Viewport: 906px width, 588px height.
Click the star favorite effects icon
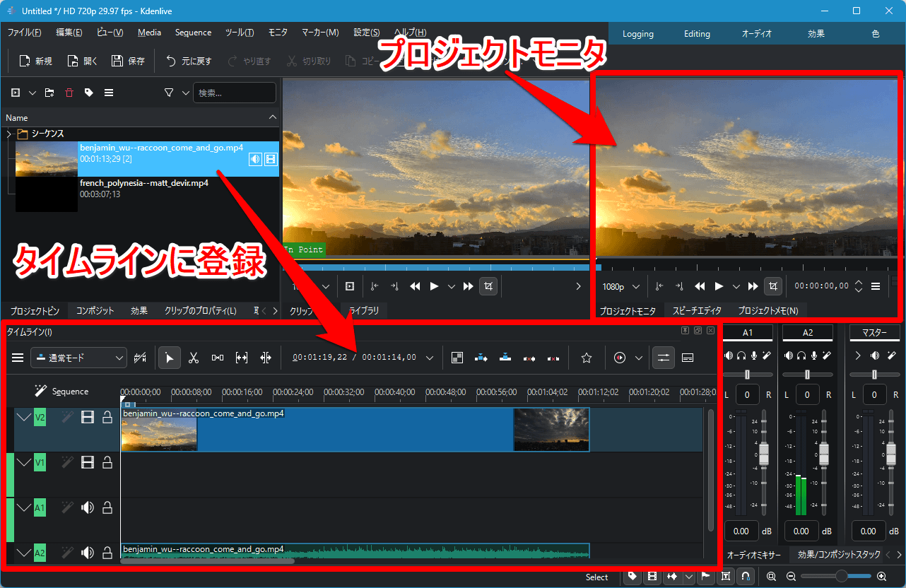tap(586, 358)
